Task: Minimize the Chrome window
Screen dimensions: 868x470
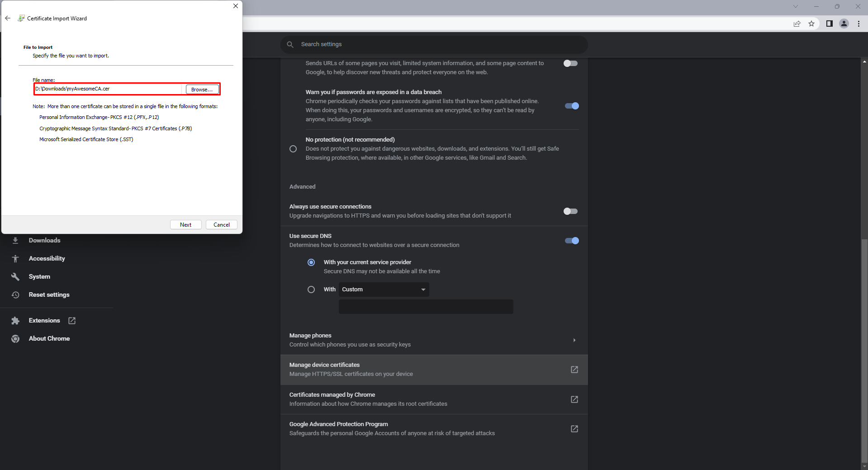Action: [x=816, y=6]
